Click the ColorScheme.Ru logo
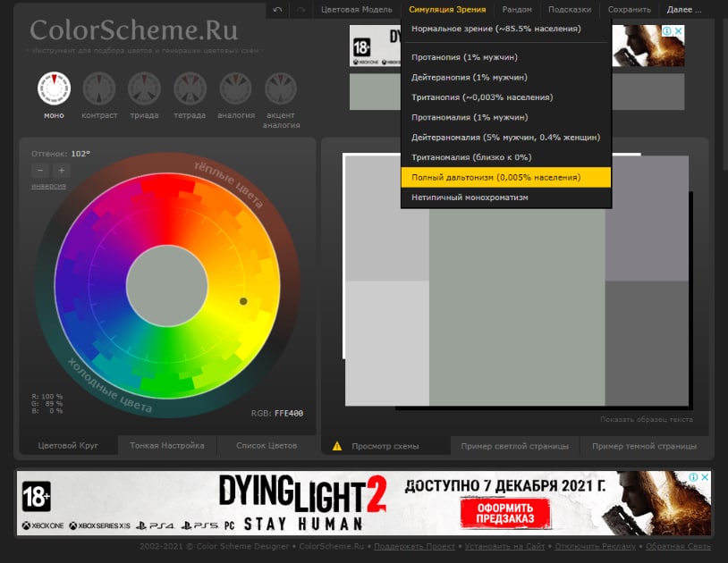Screen dimensions: 728x563 (134, 30)
